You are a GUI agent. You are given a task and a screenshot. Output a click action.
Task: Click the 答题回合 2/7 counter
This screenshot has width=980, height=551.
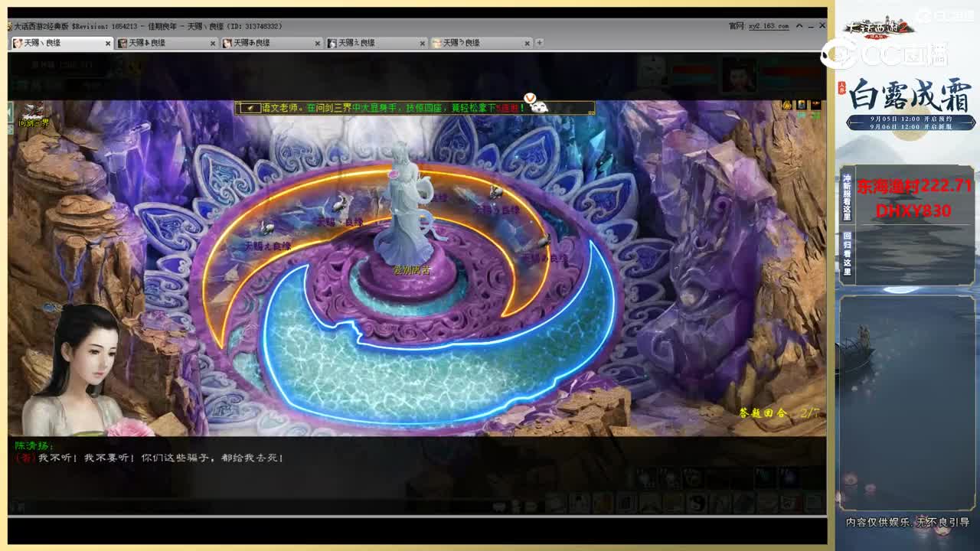click(779, 412)
